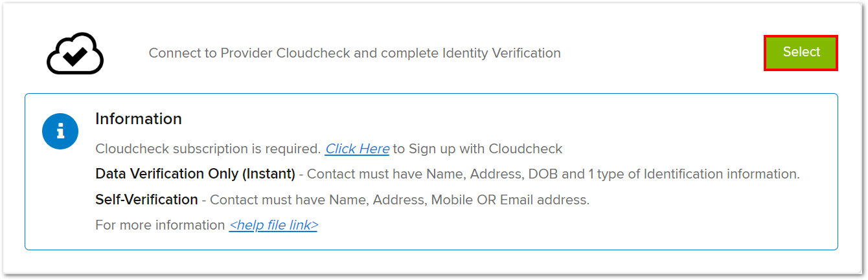Click the to Sign up with Cloudcheck text
The width and height of the screenshot is (868, 280).
click(477, 149)
